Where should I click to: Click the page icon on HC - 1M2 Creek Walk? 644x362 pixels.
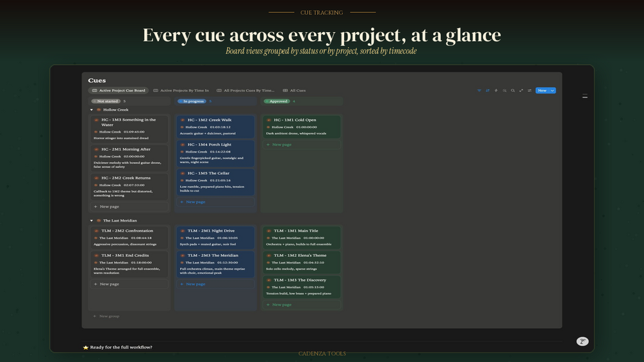183,120
